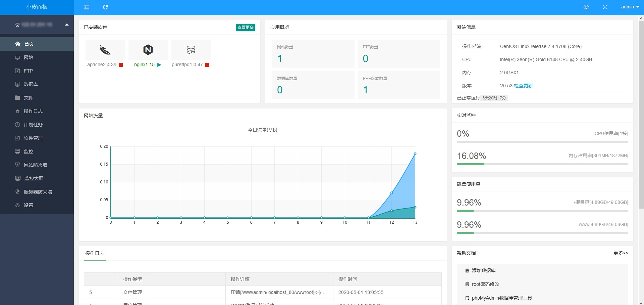Image resolution: width=644 pixels, height=305 pixels.
Task: Open 网站 in the sidebar
Action: click(x=29, y=57)
